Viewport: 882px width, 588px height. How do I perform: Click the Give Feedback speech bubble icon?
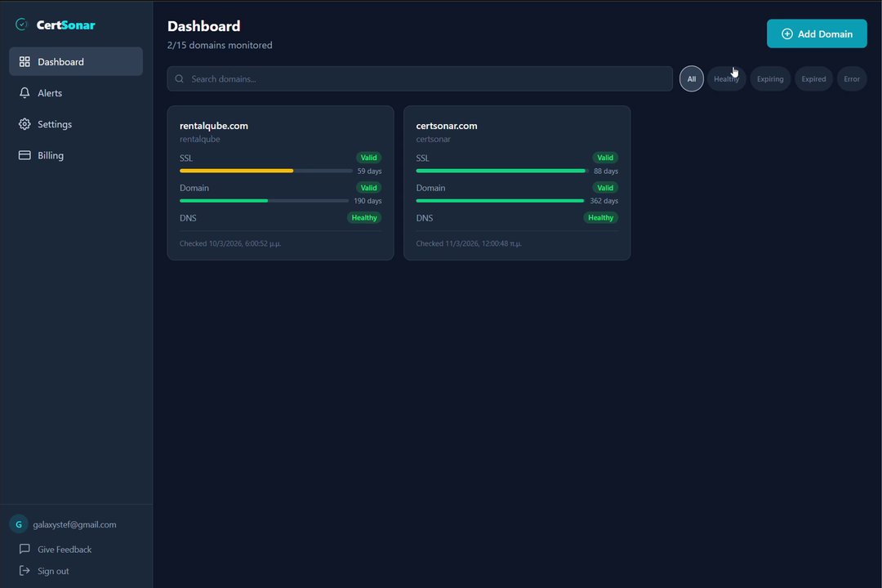point(24,549)
